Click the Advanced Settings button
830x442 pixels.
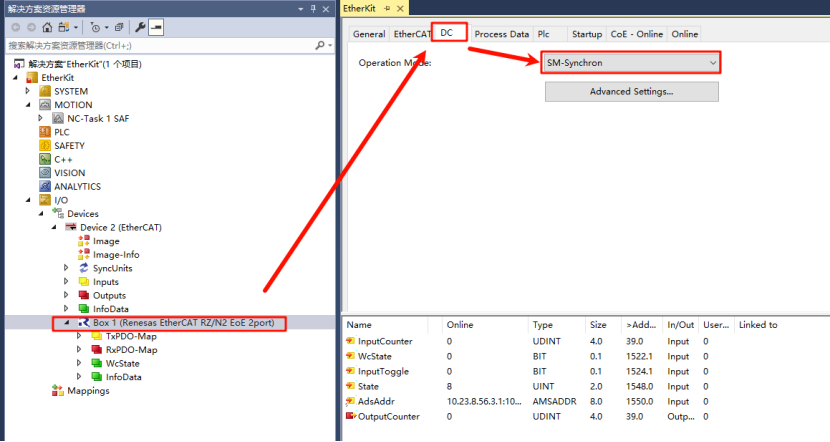[x=631, y=92]
